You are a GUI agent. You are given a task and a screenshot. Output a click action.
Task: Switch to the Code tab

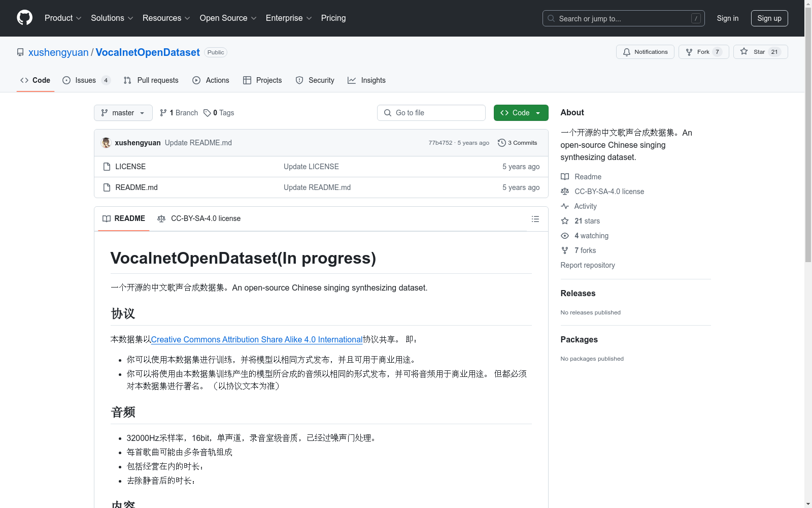[x=36, y=80]
